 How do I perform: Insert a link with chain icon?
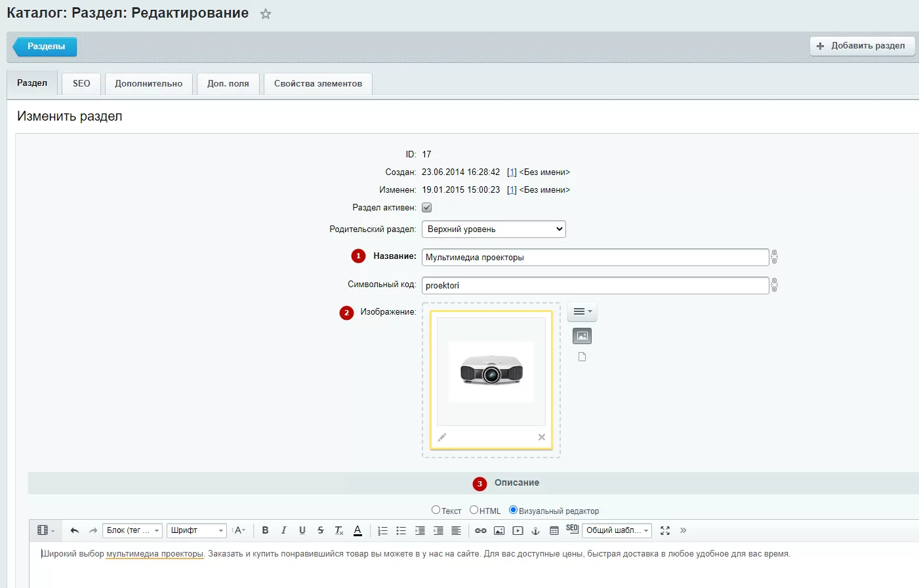[481, 530]
